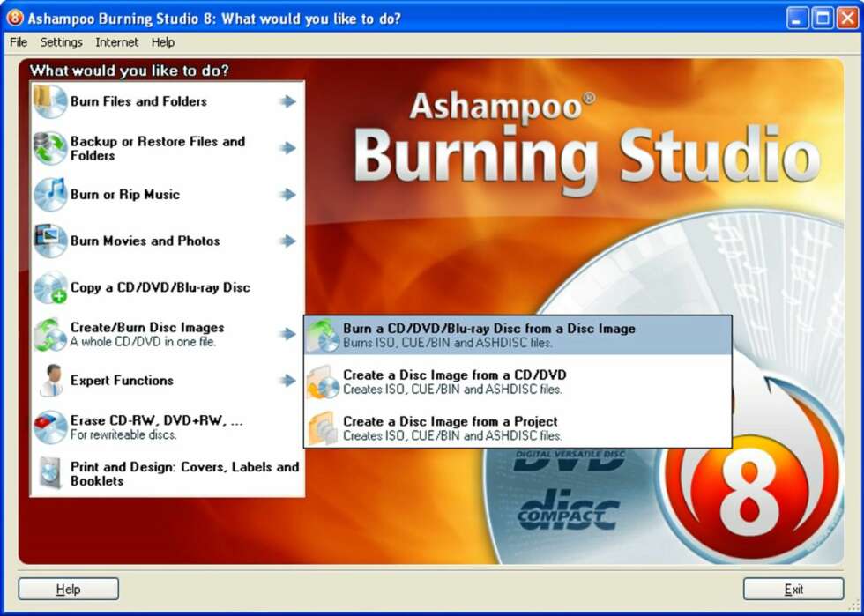
Task: Expand arrow beside Create/Burn Disc Images
Action: [287, 334]
